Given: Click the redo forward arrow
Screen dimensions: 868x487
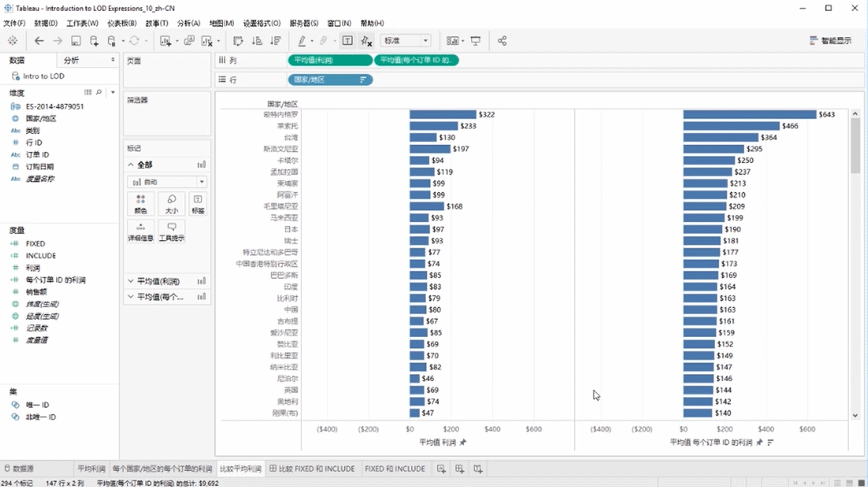Looking at the screenshot, I should pos(57,41).
